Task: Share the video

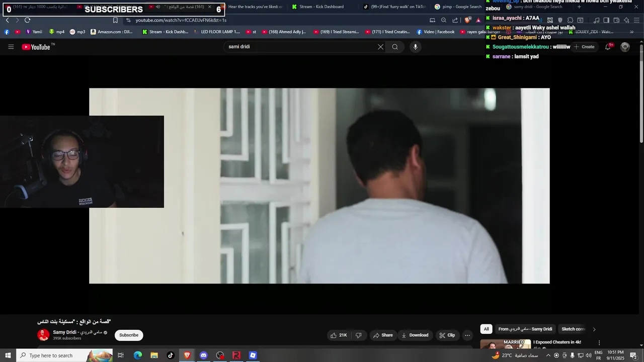Action: pyautogui.click(x=383, y=335)
